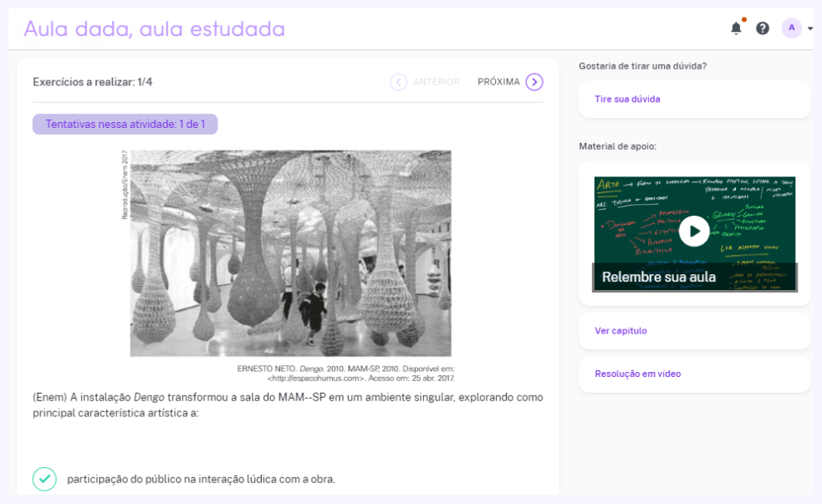Click the PRÓXIMA label
Screen dimensions: 822x504
pos(498,82)
